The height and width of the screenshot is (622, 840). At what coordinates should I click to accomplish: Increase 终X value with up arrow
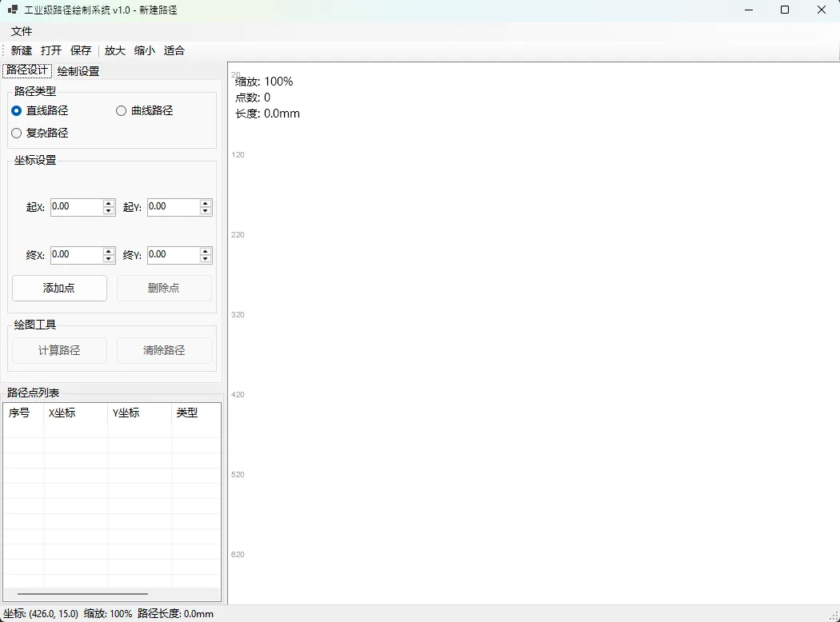pyautogui.click(x=109, y=251)
